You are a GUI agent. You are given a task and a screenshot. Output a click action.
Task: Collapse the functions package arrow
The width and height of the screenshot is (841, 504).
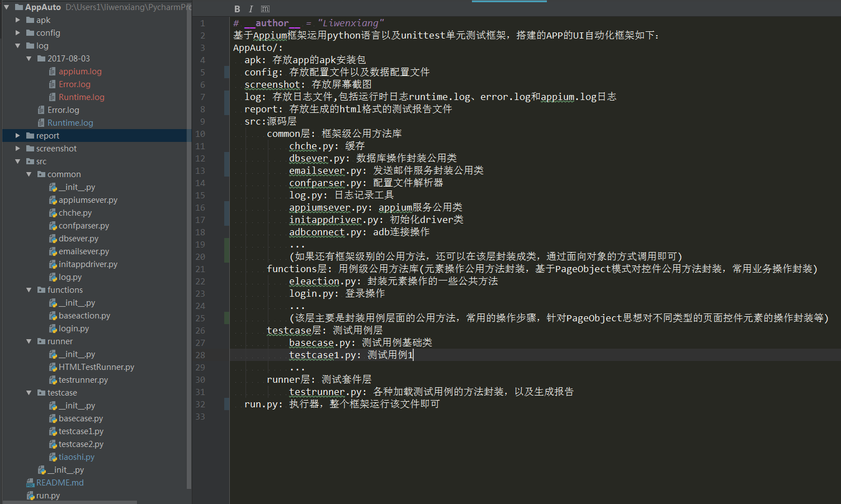click(x=29, y=290)
